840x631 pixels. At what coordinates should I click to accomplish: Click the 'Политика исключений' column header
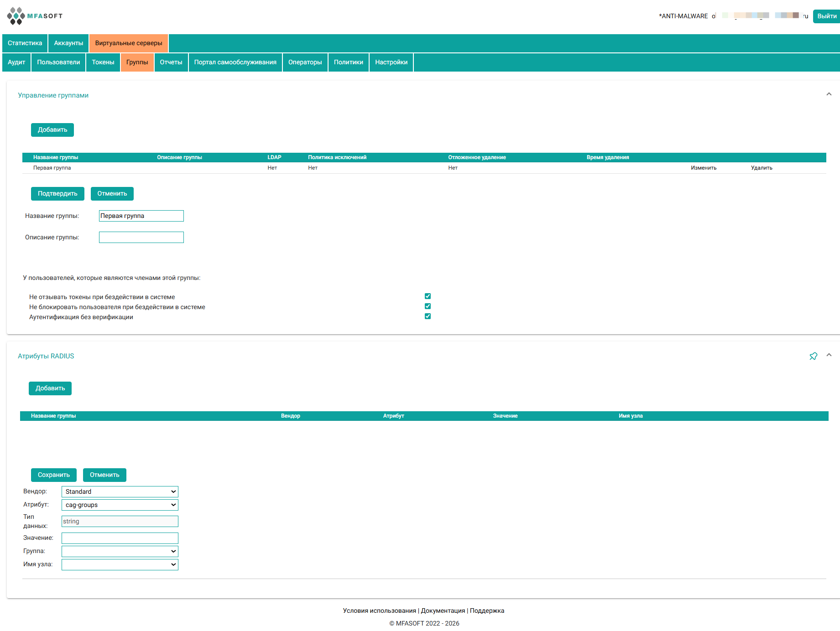[x=337, y=157]
